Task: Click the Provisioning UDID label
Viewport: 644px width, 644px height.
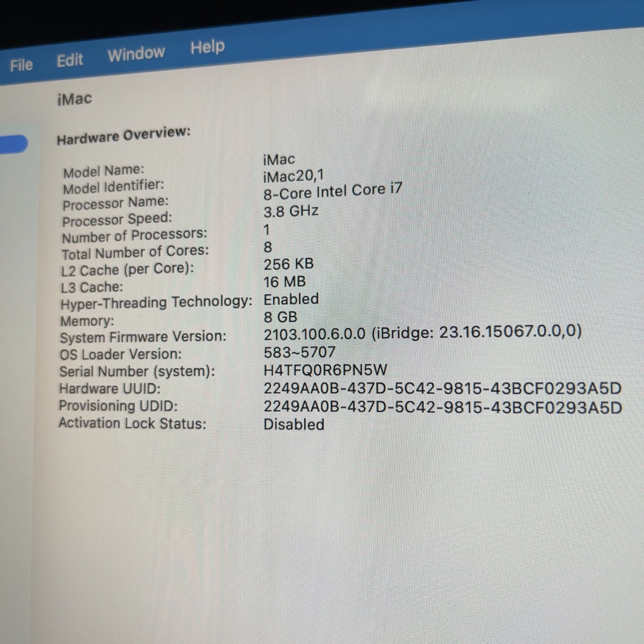Action: click(118, 406)
